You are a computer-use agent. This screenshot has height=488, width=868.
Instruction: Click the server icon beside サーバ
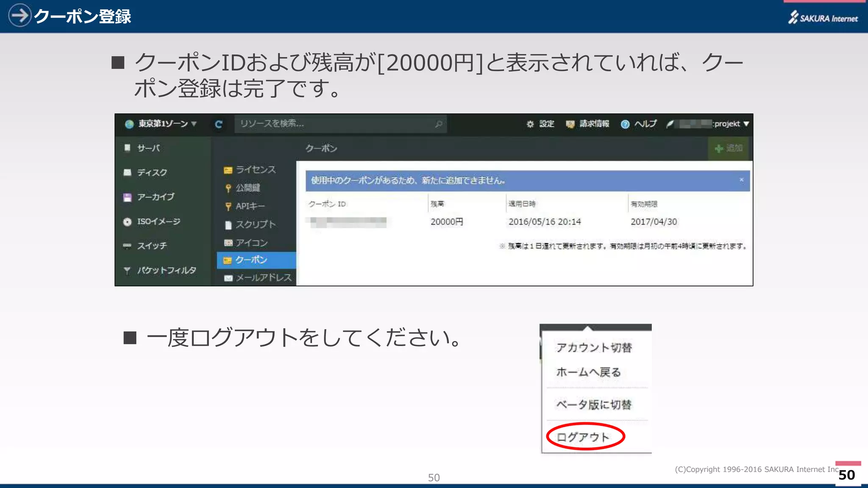(x=127, y=147)
